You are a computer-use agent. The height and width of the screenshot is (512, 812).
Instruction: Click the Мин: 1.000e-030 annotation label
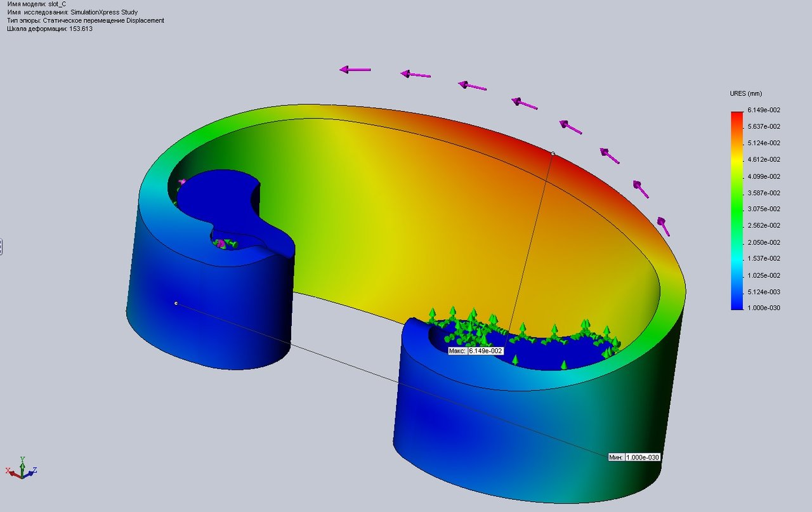click(x=635, y=457)
